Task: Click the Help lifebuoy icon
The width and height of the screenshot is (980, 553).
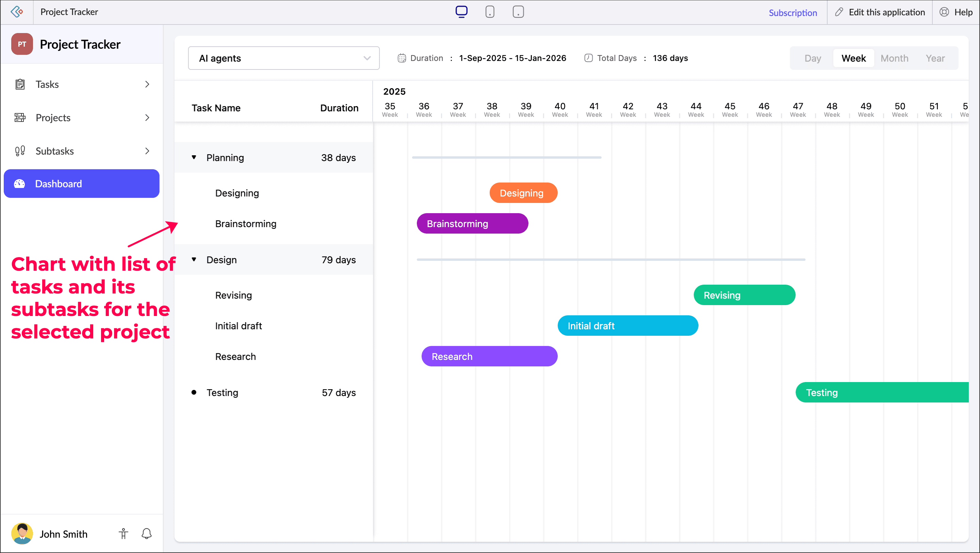Action: [944, 12]
